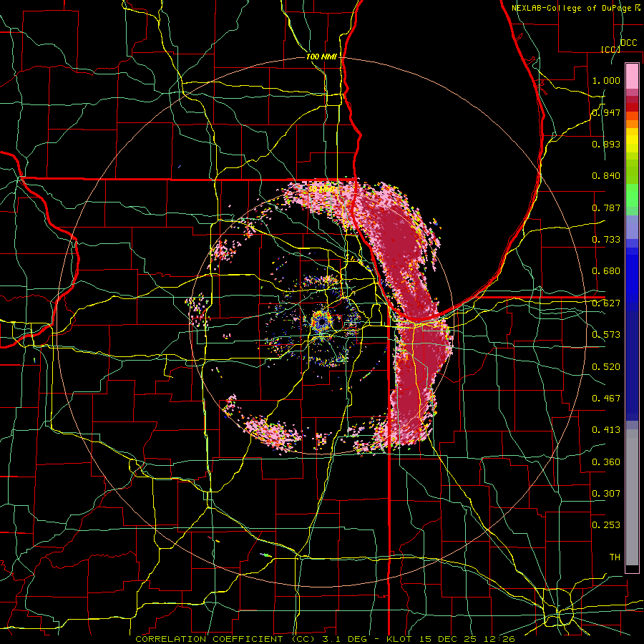Choose the bright green band of the scale
The width and height of the screenshot is (644, 644).
632,195
